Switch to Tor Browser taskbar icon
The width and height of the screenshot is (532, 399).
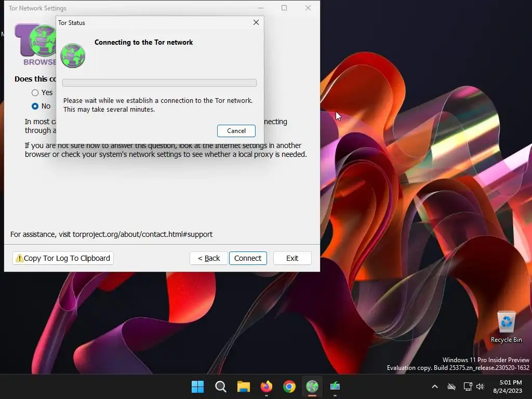[x=312, y=387]
